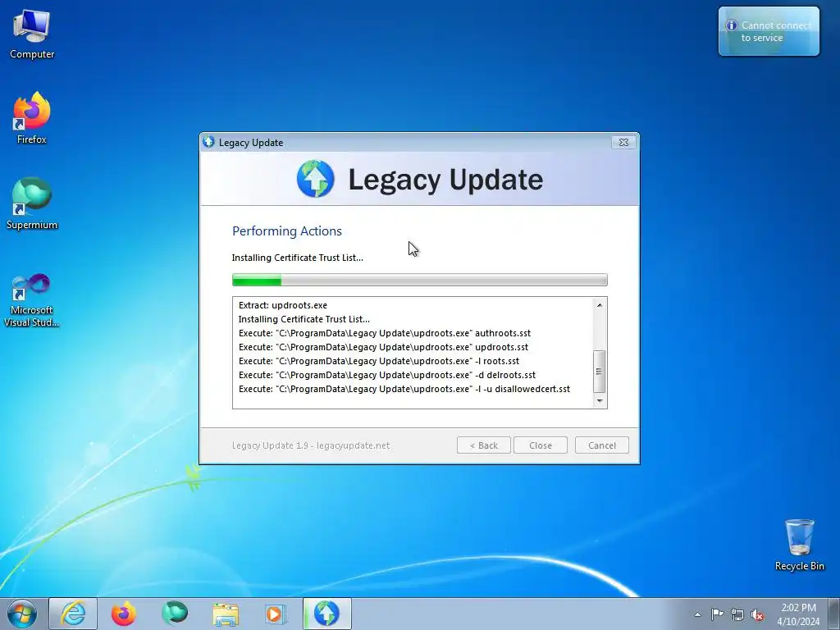The image size is (840, 630).
Task: Click the Legacy Update globe logo
Action: tap(316, 179)
